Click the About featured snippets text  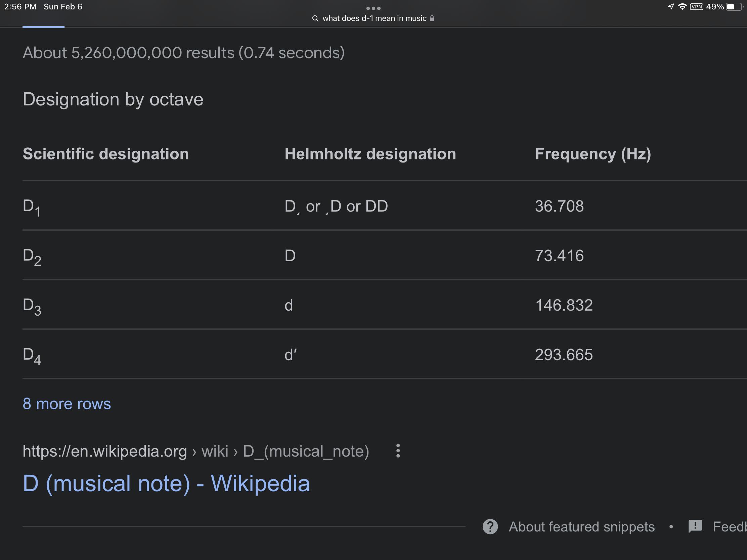581,526
